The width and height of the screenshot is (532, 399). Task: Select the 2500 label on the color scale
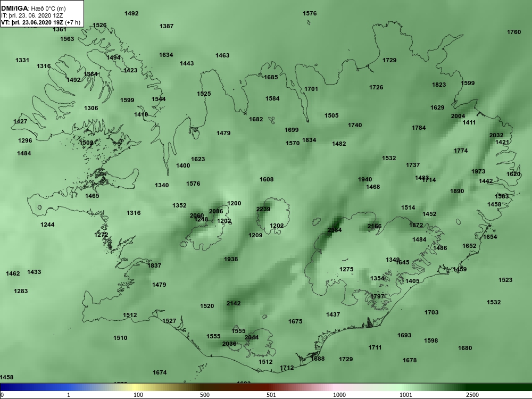coord(472,395)
